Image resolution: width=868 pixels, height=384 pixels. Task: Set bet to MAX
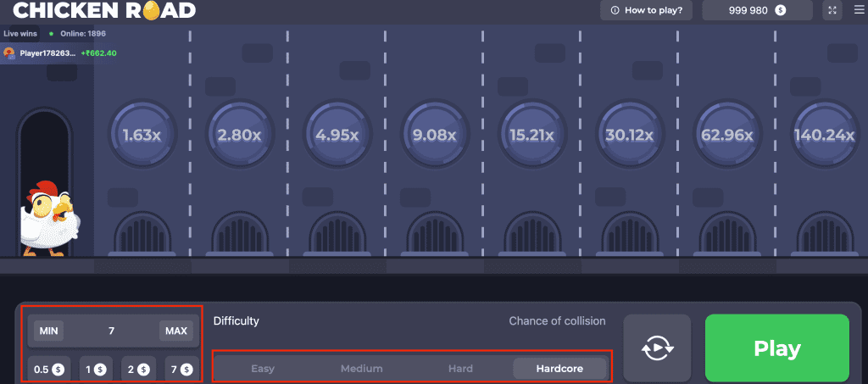pyautogui.click(x=175, y=331)
